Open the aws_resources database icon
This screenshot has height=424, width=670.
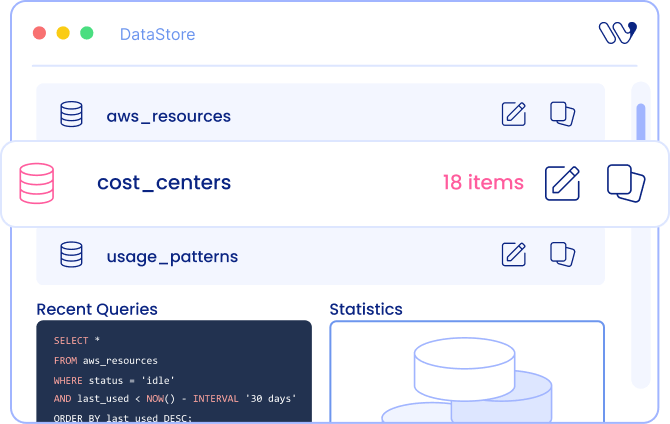tap(71, 114)
